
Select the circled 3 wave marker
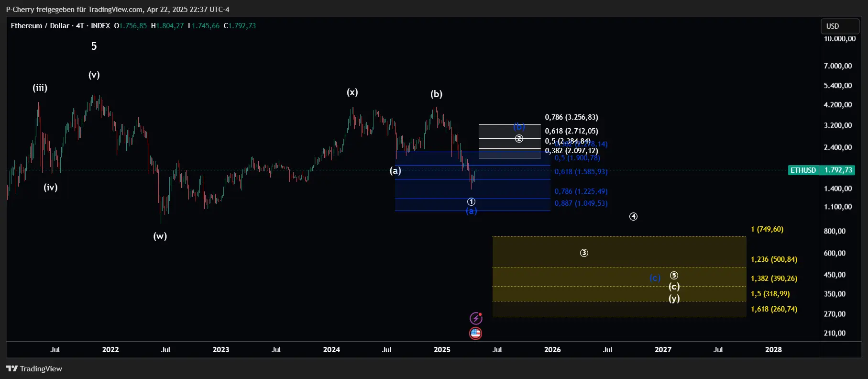click(584, 253)
